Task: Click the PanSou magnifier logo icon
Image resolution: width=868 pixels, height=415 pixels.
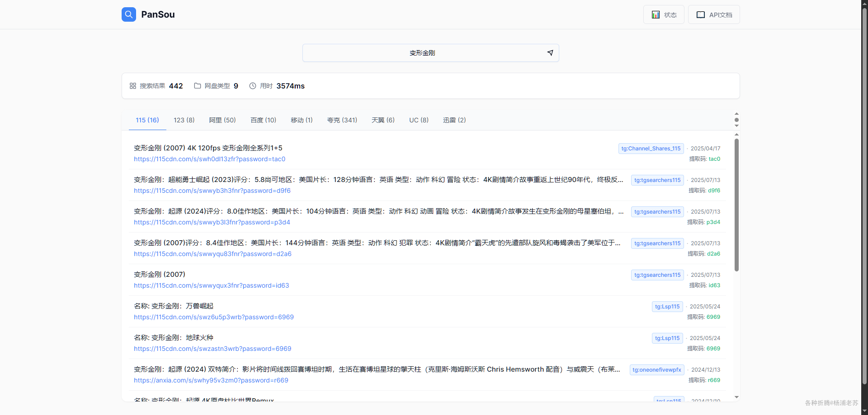Action: click(x=129, y=14)
